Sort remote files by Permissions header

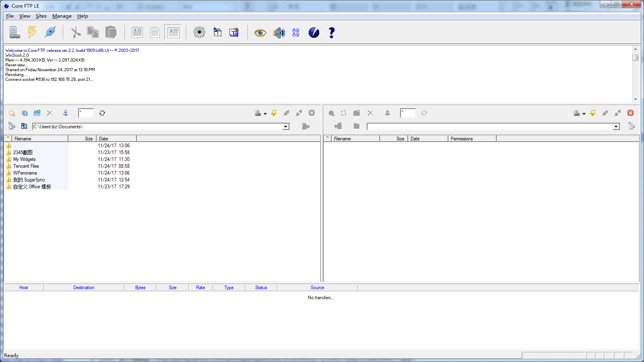click(x=472, y=139)
